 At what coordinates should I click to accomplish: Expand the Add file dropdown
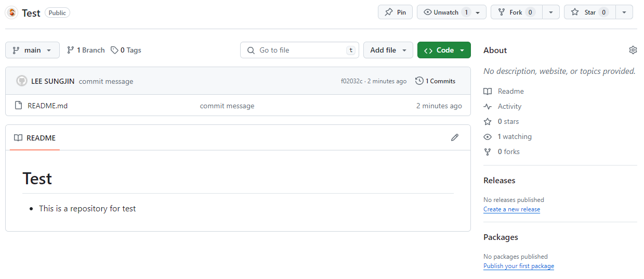[x=388, y=50]
